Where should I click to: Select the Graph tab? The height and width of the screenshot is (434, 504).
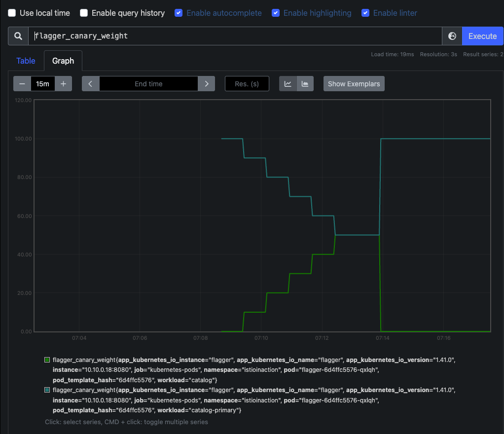[x=63, y=61]
